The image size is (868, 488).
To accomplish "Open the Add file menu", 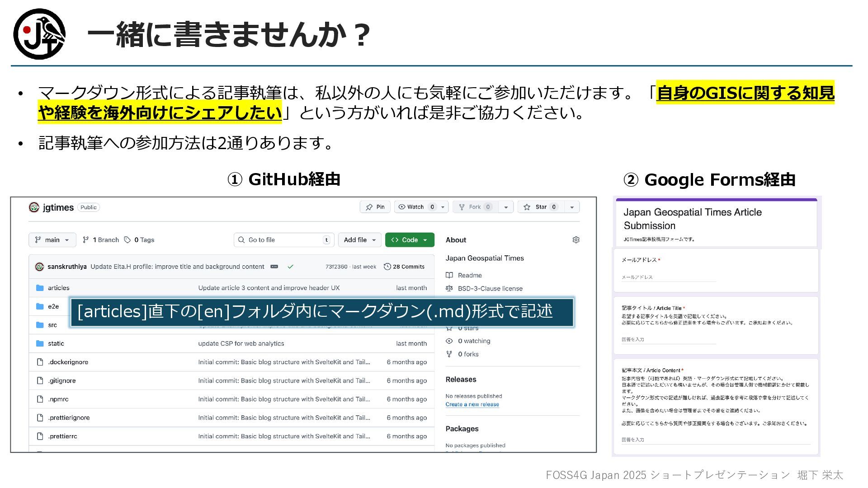I will 359,240.
